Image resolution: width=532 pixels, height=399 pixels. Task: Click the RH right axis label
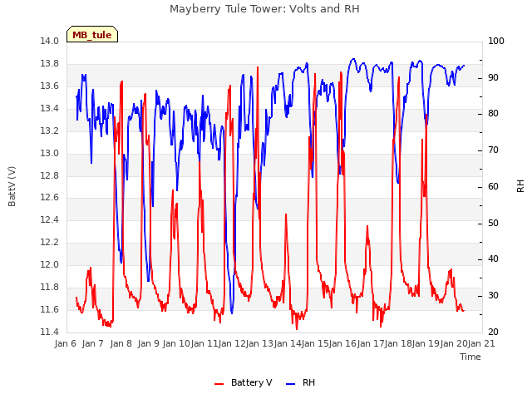(520, 186)
